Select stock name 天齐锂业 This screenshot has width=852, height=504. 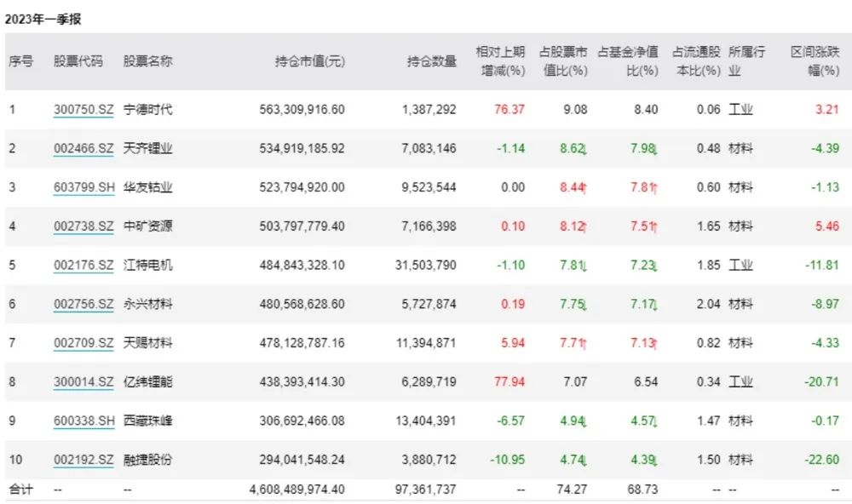(147, 148)
